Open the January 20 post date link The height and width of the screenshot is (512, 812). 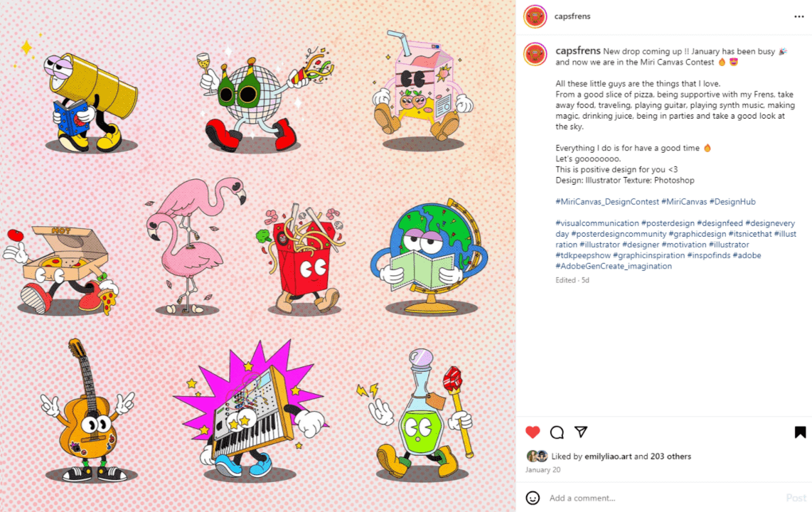[543, 469]
